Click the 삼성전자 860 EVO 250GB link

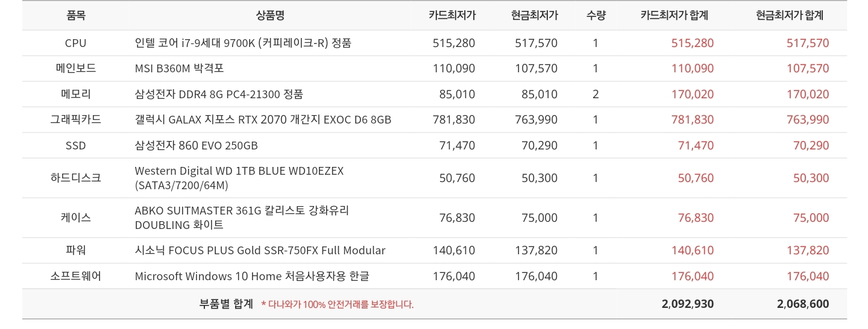click(196, 145)
